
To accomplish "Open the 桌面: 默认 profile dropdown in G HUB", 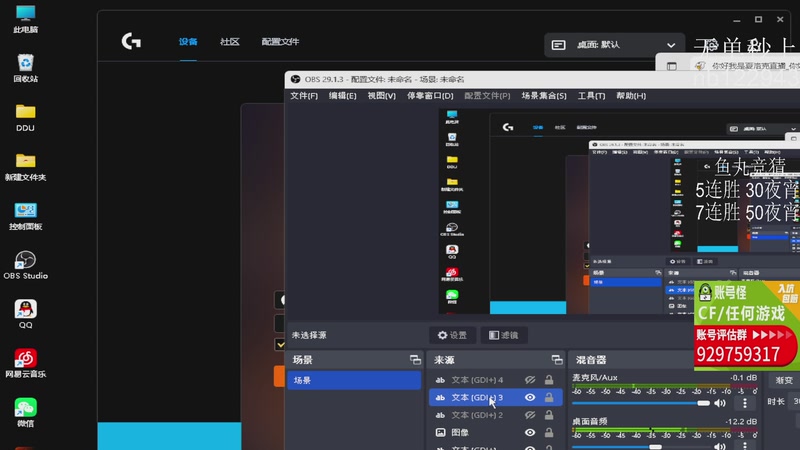I will pos(614,45).
